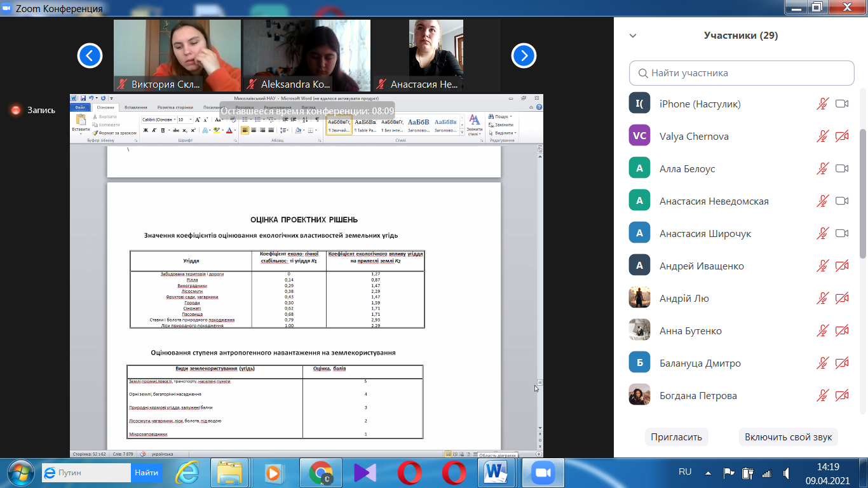Collapse the Участники panel chevron

pos(633,36)
